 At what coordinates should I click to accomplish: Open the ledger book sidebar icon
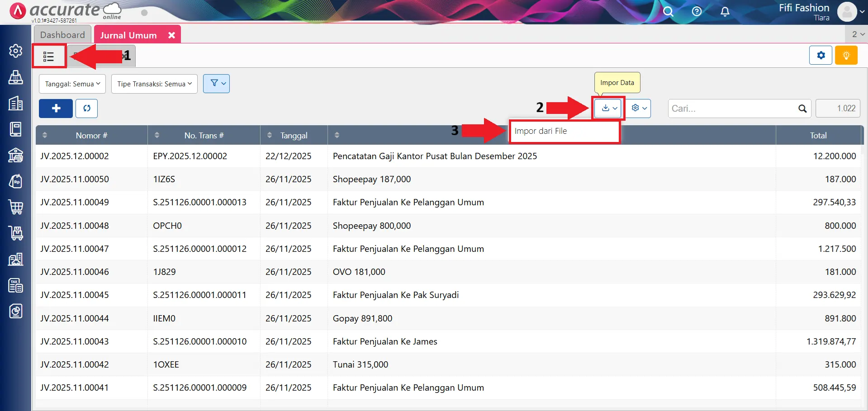[x=15, y=129]
